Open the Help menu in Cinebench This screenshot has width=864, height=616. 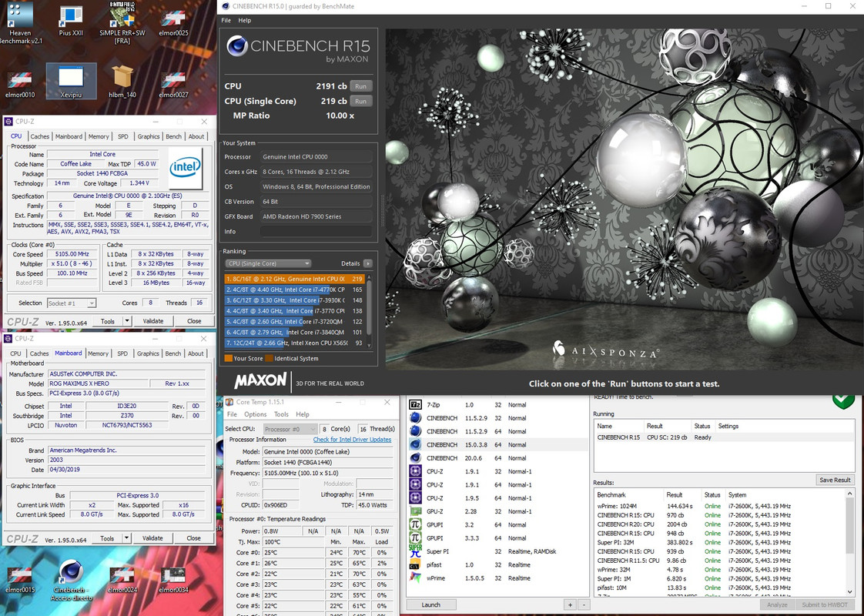[245, 20]
